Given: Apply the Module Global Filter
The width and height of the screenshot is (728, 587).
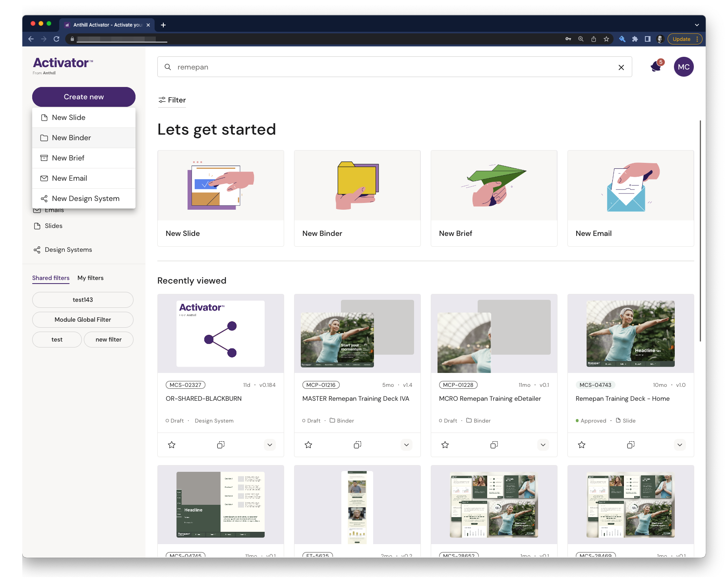Looking at the screenshot, I should pyautogui.click(x=83, y=320).
